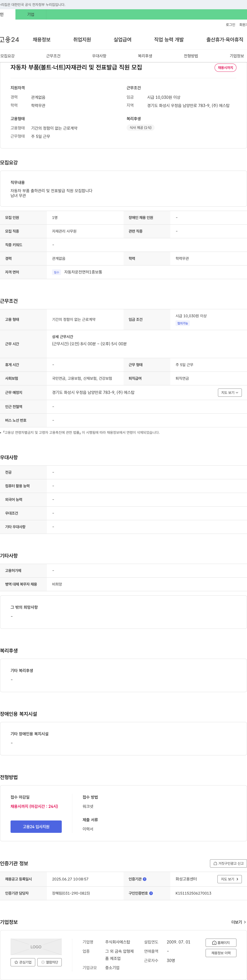247x980 pixels.
Task: Click the star icon on 관심기업
Action: [x=16, y=962]
